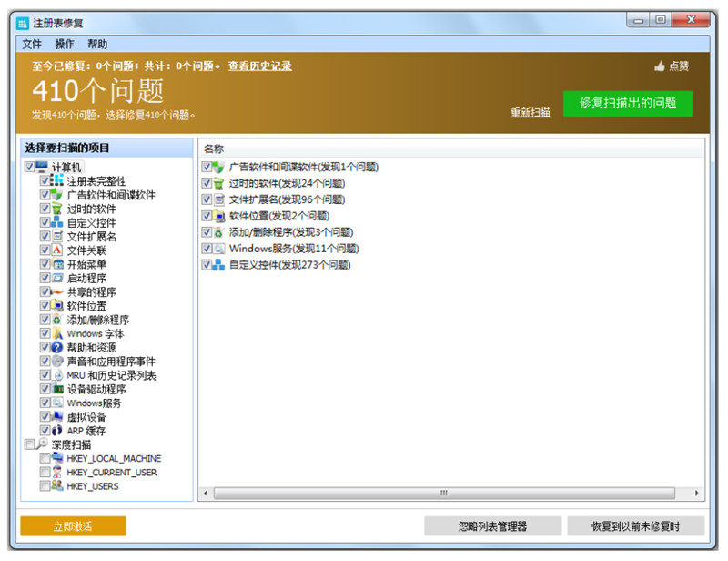Uncheck 自定义控件 in the results list
This screenshot has height=561, width=728.
point(205,264)
